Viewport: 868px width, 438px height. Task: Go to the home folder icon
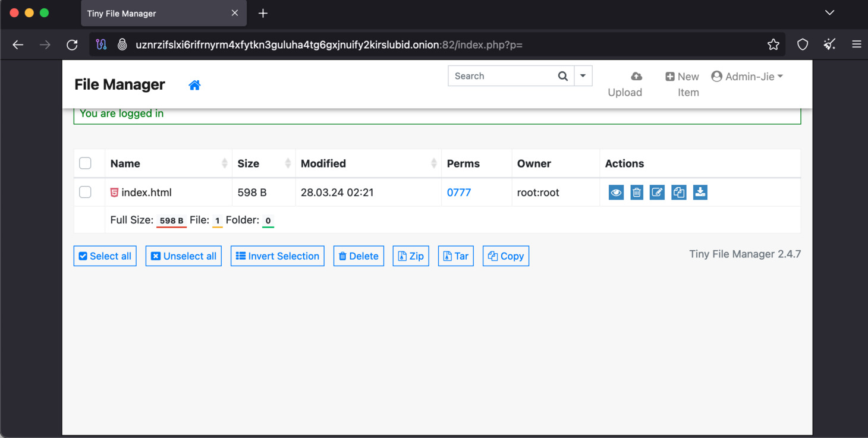tap(194, 85)
